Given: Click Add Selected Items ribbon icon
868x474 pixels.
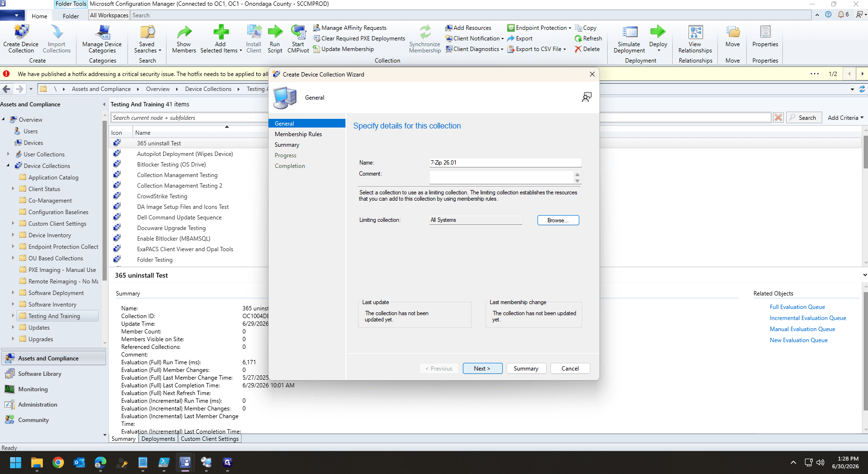Looking at the screenshot, I should click(221, 39).
